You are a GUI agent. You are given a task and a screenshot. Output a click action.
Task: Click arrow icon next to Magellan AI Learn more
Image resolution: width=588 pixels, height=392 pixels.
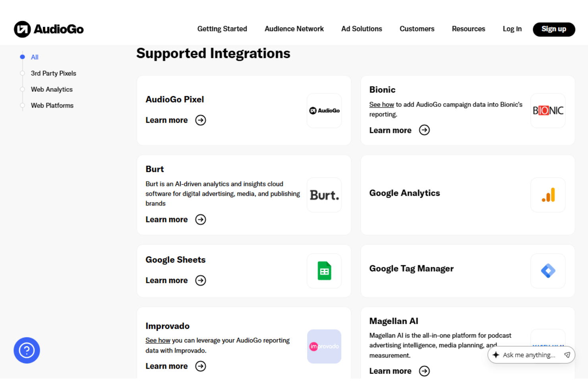(424, 371)
